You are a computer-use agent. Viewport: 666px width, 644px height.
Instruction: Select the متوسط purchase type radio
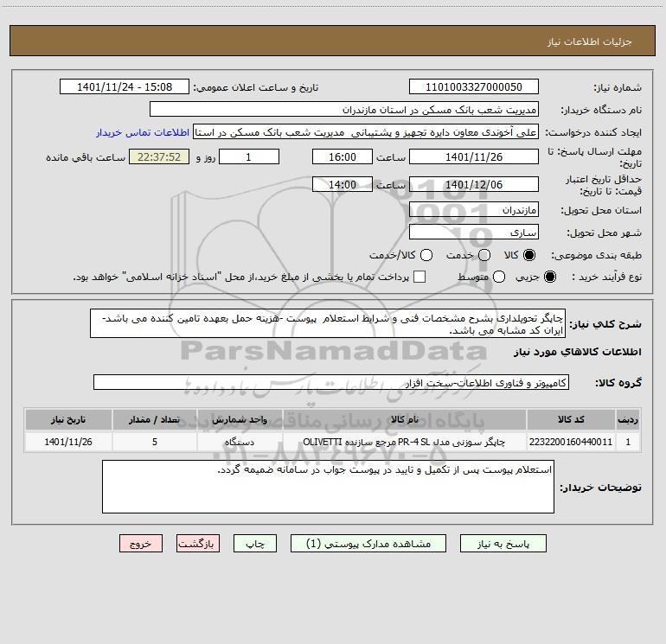pyautogui.click(x=499, y=277)
